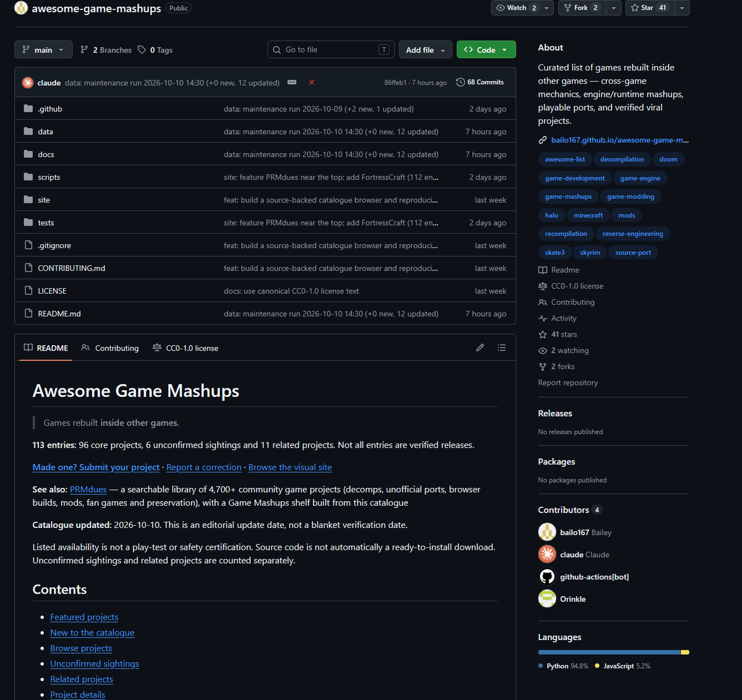742x700 pixels.
Task: Open bailo167 contributor avatar
Action: click(x=547, y=532)
